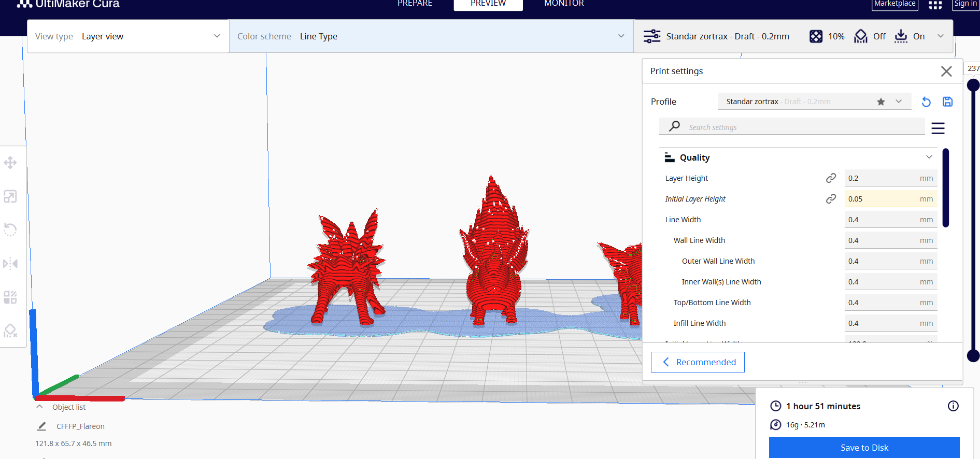Open the View type dropdown
Viewport: 980px width, 459px height.
[128, 36]
